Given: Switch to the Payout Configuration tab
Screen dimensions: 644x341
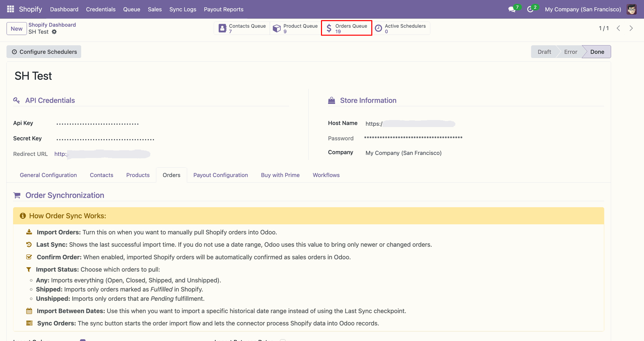Looking at the screenshot, I should point(221,175).
